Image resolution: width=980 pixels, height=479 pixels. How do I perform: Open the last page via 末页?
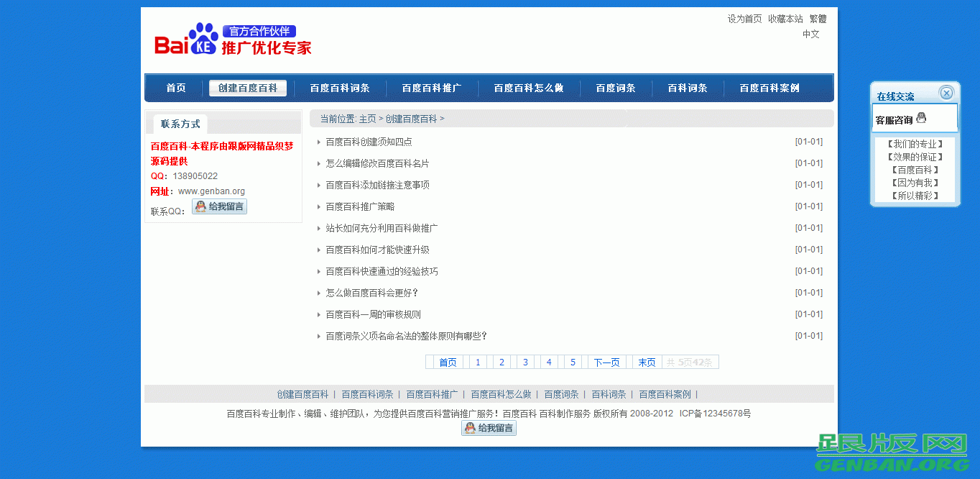645,362
